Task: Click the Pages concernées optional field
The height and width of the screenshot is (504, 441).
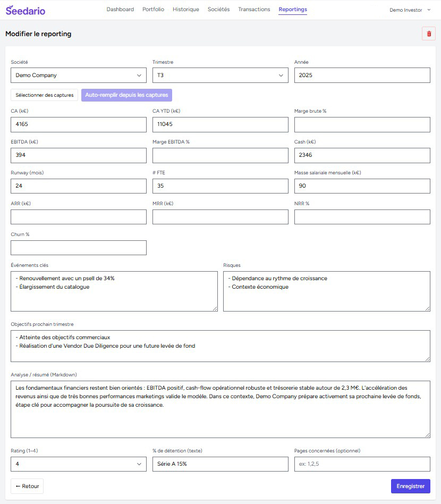Action: pyautogui.click(x=362, y=464)
